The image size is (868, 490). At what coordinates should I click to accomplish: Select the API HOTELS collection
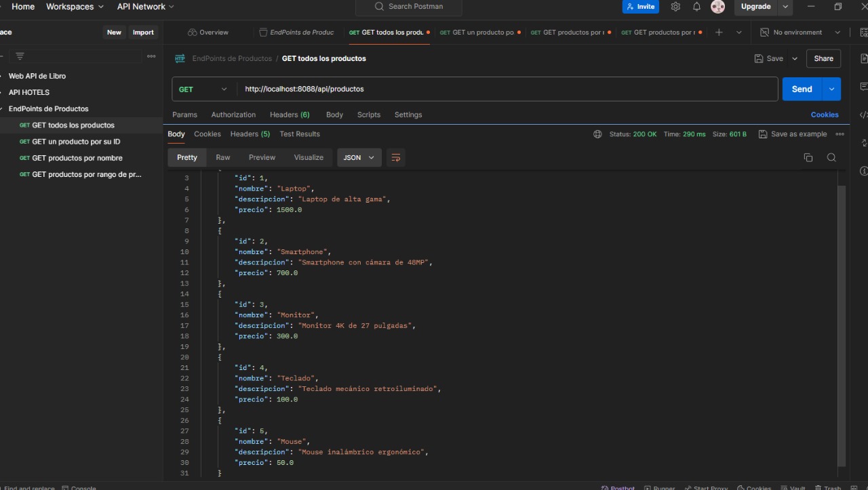pyautogui.click(x=28, y=92)
